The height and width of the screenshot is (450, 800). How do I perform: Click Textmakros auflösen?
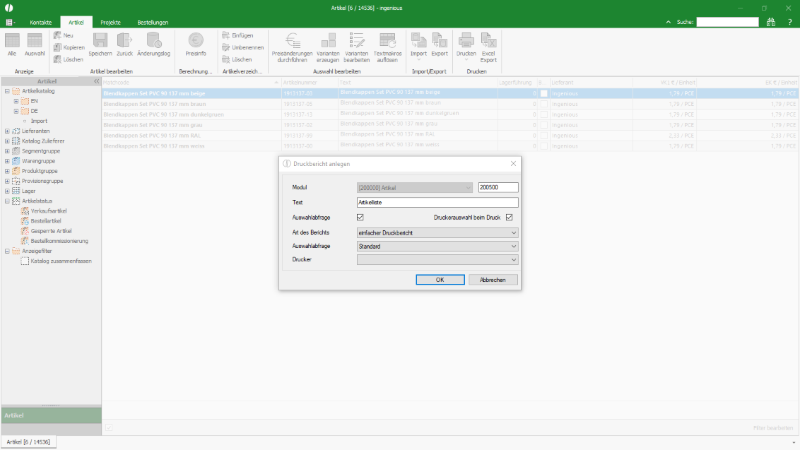[388, 47]
